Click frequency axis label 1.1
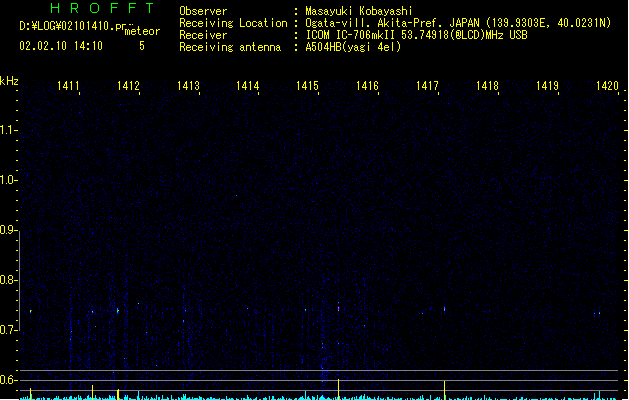The image size is (629, 400). [7, 130]
